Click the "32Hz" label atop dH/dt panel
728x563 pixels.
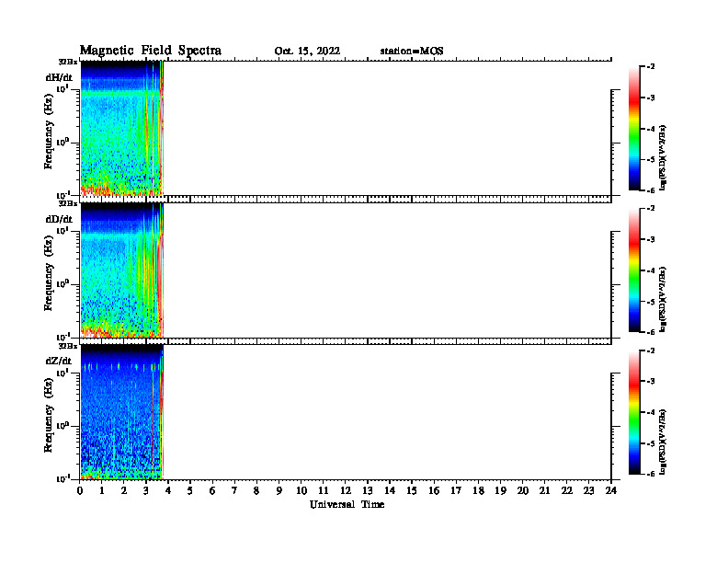click(x=68, y=62)
